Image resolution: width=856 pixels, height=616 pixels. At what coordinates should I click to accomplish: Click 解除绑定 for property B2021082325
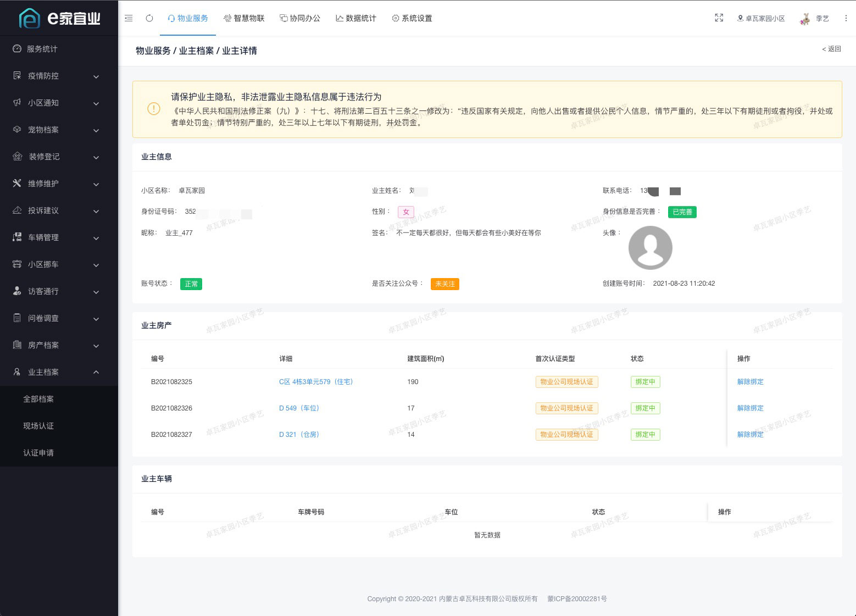pos(750,381)
